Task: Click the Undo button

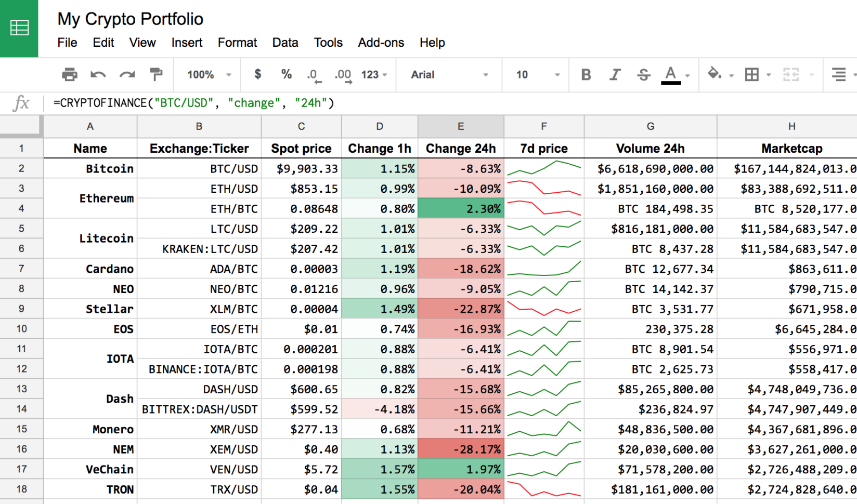Action: pos(98,74)
